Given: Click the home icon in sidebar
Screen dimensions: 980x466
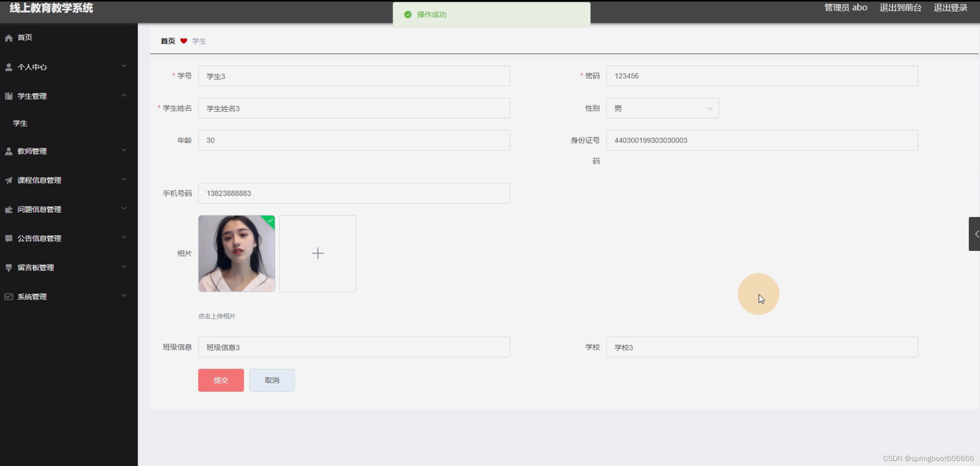Looking at the screenshot, I should point(9,38).
